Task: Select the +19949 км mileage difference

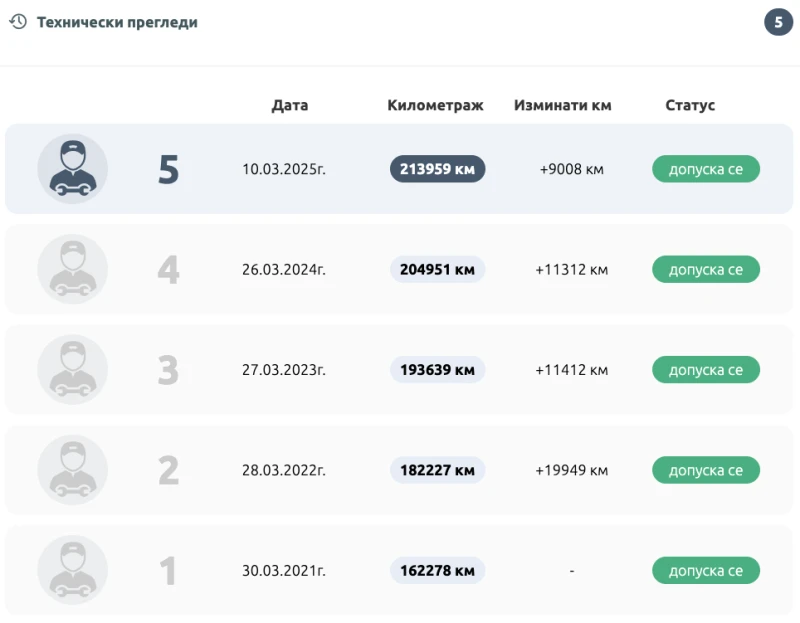Action: click(x=571, y=470)
